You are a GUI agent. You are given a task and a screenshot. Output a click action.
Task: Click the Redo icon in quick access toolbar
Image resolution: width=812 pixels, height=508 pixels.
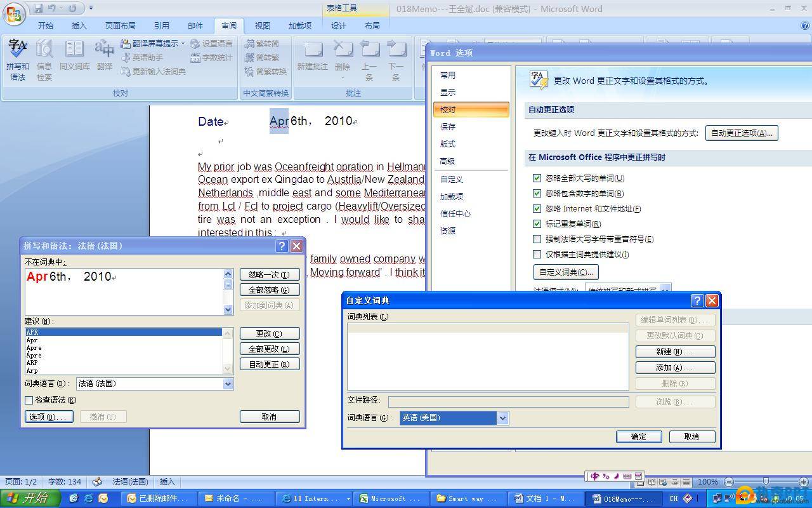click(72, 8)
